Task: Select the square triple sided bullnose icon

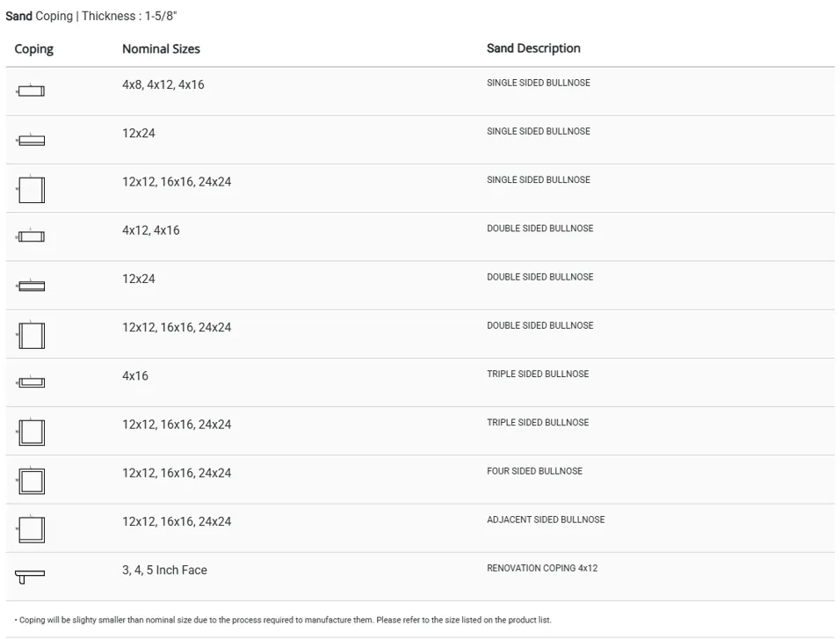Action: [31, 432]
